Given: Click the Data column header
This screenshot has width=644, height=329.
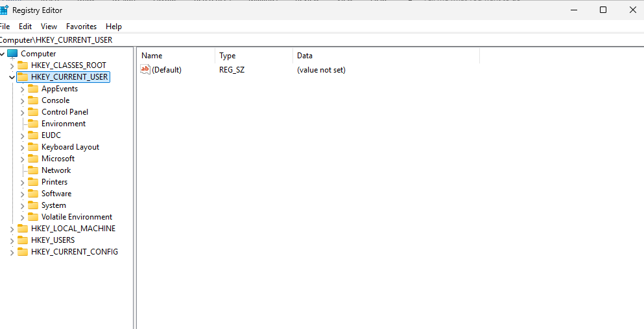Looking at the screenshot, I should click(x=386, y=56).
